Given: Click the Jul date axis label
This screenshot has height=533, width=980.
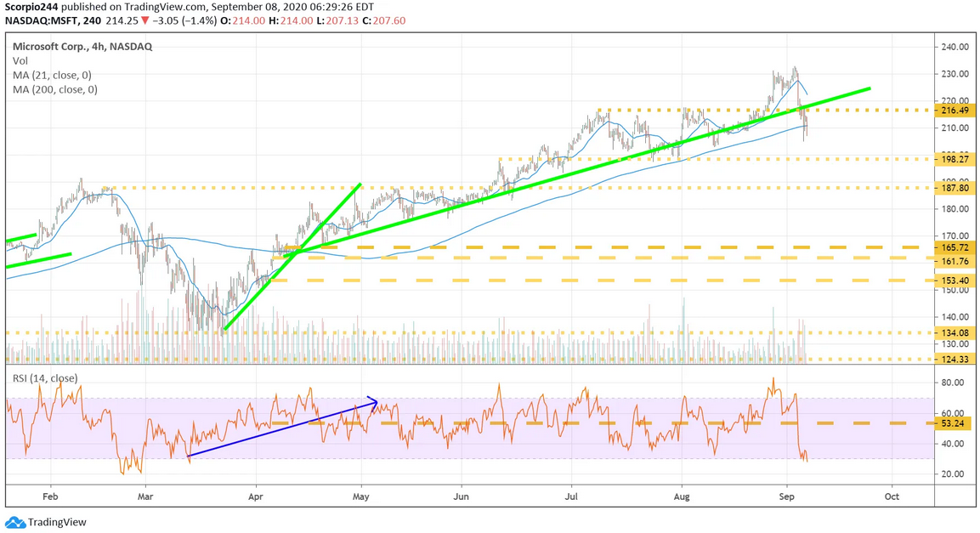Looking at the screenshot, I should pos(570,496).
